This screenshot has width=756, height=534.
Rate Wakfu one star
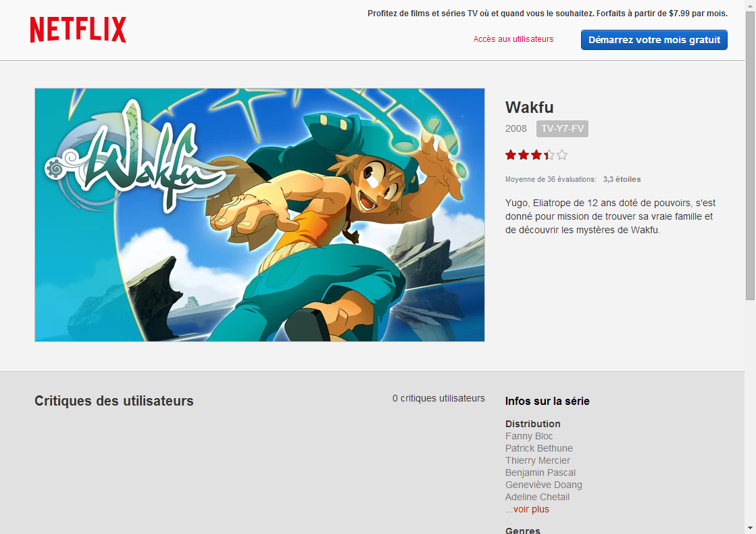(x=511, y=155)
